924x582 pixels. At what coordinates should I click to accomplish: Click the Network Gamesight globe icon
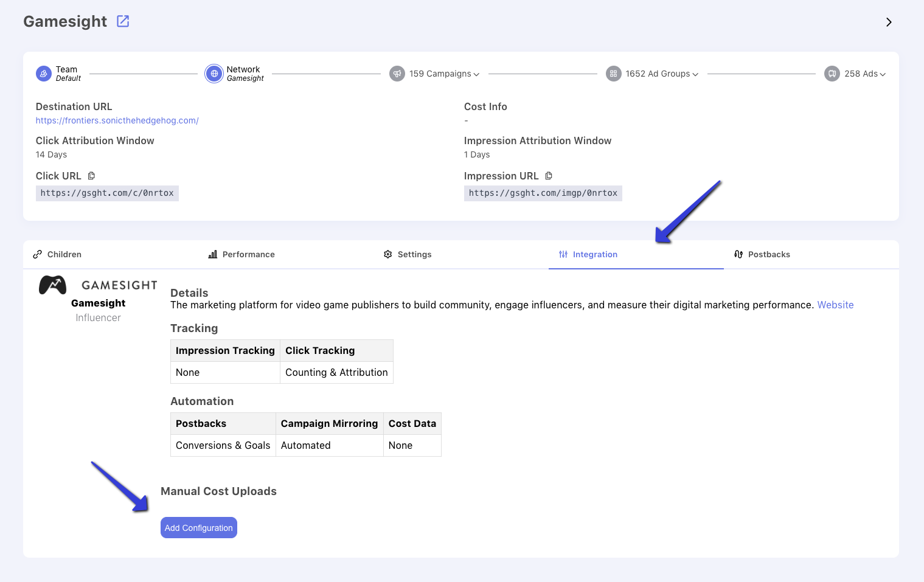214,74
